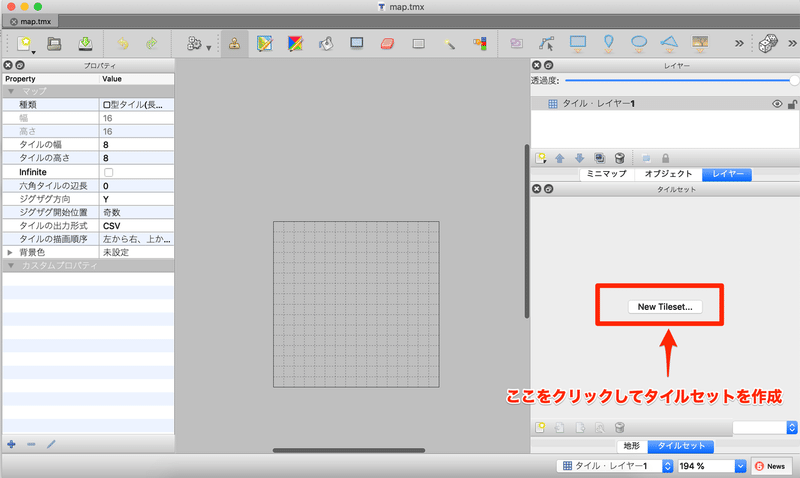The image size is (800, 478).
Task: Switch to the タイルセット tab
Action: [x=681, y=446]
